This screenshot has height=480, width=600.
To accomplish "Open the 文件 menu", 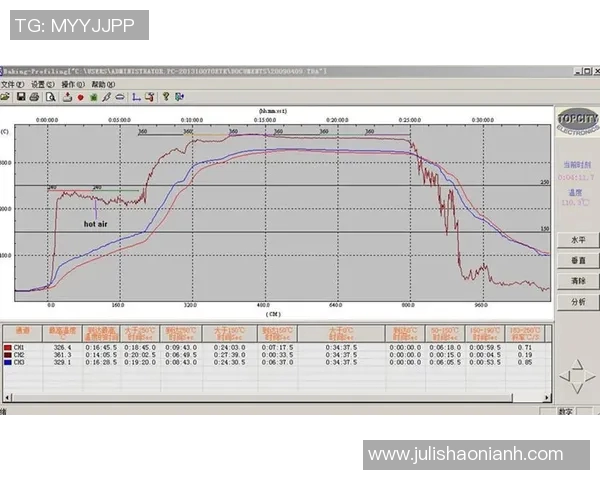I will (x=12, y=85).
